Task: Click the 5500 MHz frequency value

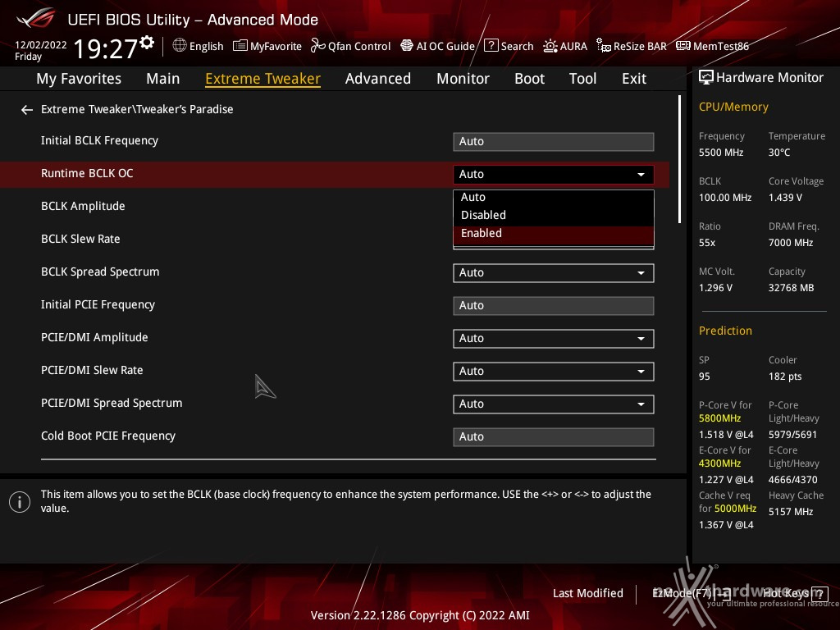Action: (720, 153)
